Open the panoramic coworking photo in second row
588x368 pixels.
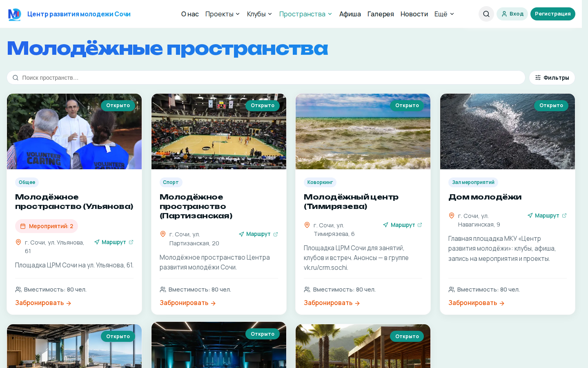coord(74,346)
